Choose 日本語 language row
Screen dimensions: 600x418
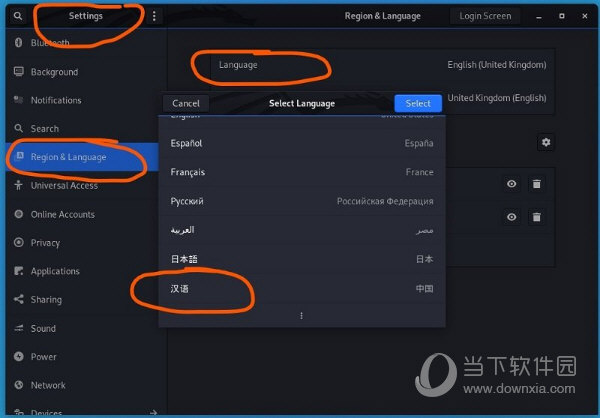[302, 259]
